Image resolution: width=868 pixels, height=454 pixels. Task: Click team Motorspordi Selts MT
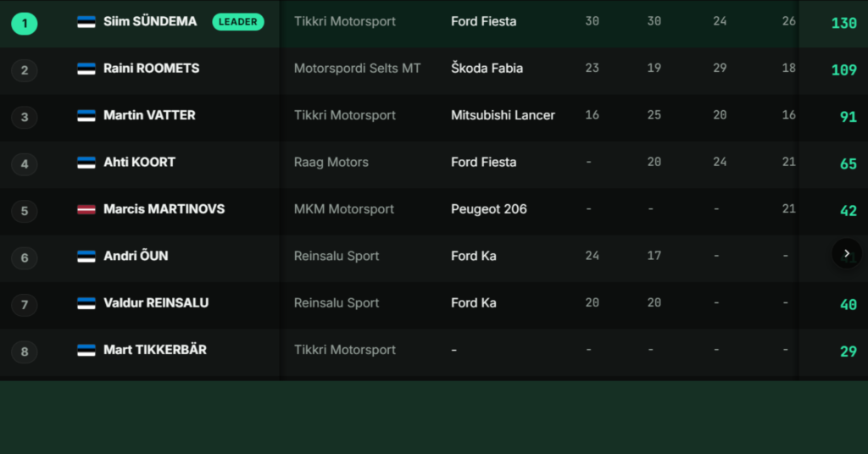tap(357, 68)
